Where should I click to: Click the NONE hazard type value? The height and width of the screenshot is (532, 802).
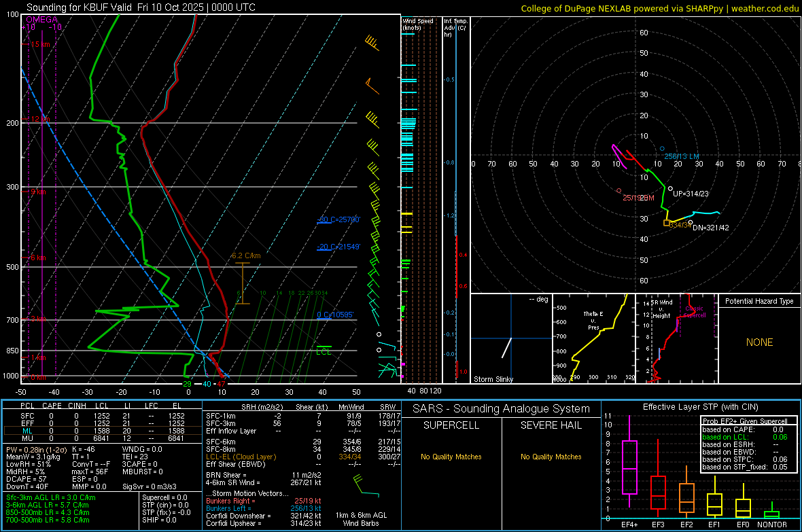coord(760,342)
